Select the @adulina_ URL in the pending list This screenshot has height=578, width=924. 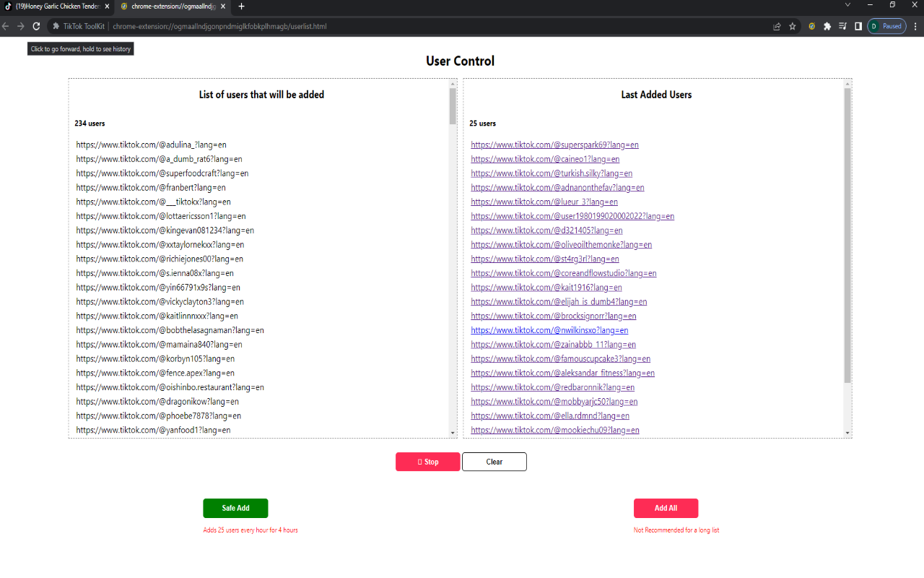152,144
